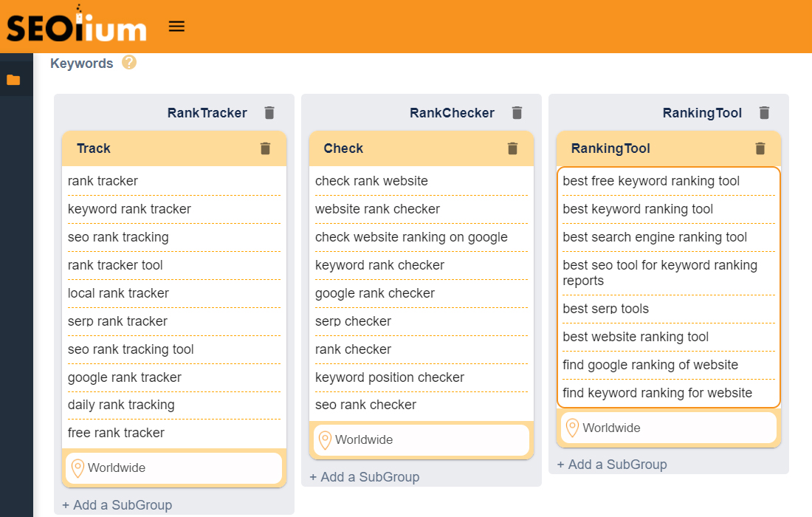This screenshot has height=517, width=812.
Task: Click the RankTracker group title
Action: [x=207, y=113]
